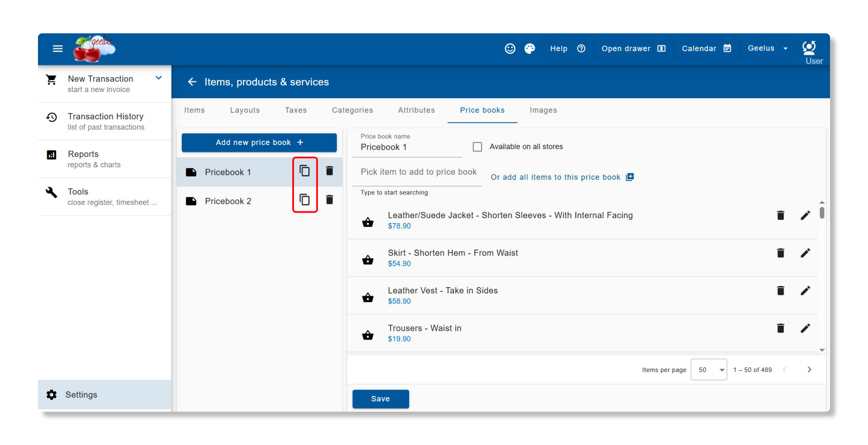This screenshot has height=445, width=868.
Task: Open the Geelus account dropdown
Action: coord(767,49)
